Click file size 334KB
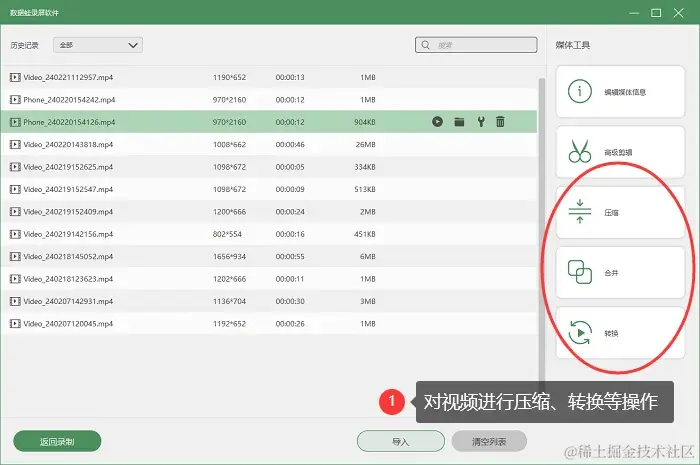This screenshot has height=465, width=700. (365, 167)
